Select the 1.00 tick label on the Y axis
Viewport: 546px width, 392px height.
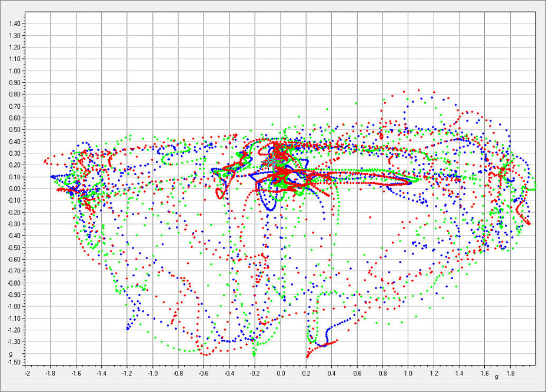tap(14, 71)
